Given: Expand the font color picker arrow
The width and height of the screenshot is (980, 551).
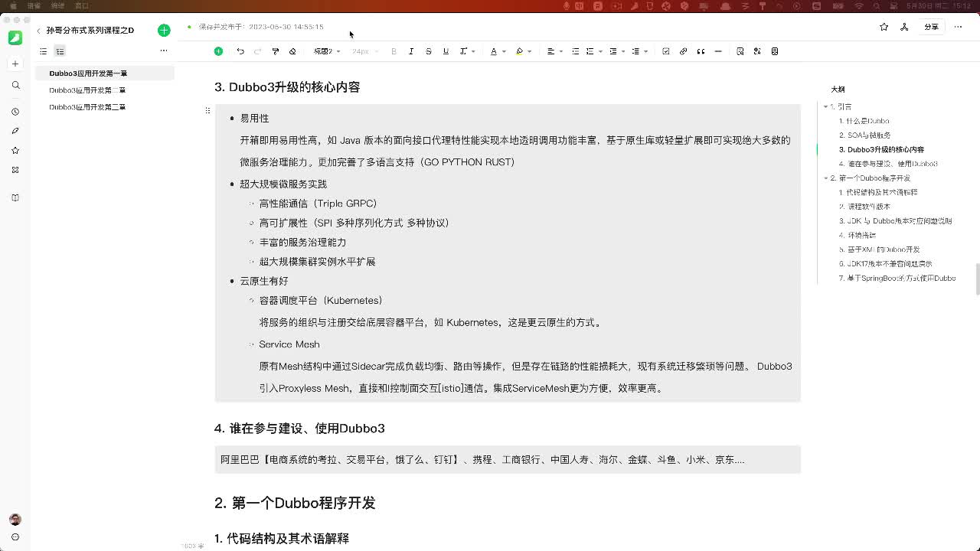Looking at the screenshot, I should (503, 51).
